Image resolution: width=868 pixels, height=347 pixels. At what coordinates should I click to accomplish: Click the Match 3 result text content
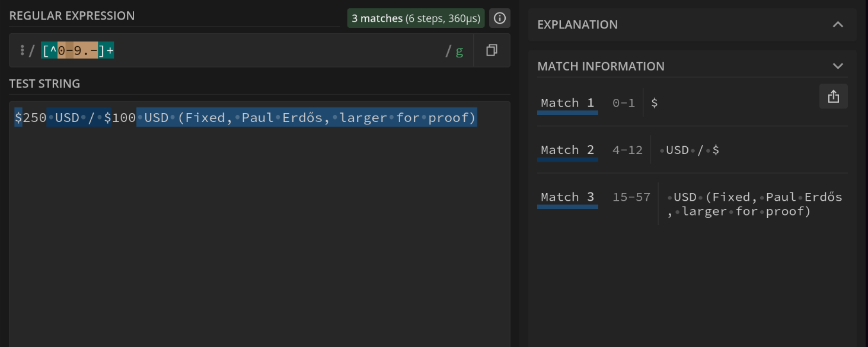pos(754,204)
